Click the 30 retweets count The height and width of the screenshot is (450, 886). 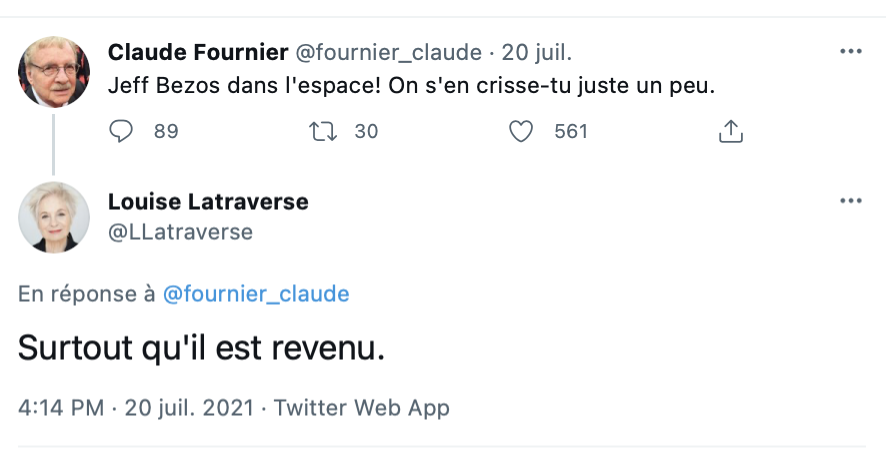click(x=366, y=131)
